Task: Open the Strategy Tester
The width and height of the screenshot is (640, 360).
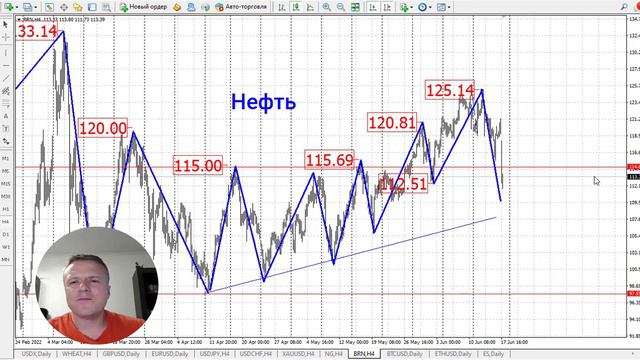Action: point(107,7)
